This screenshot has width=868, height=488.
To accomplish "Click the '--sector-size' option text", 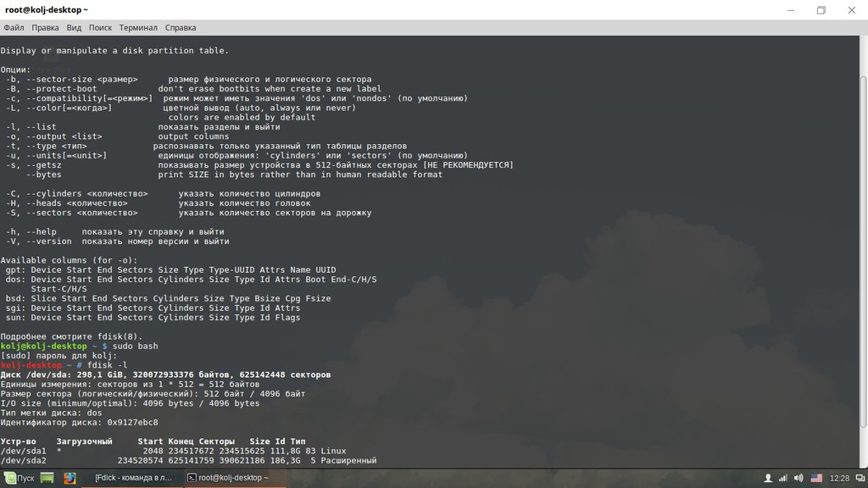I will pyautogui.click(x=58, y=79).
